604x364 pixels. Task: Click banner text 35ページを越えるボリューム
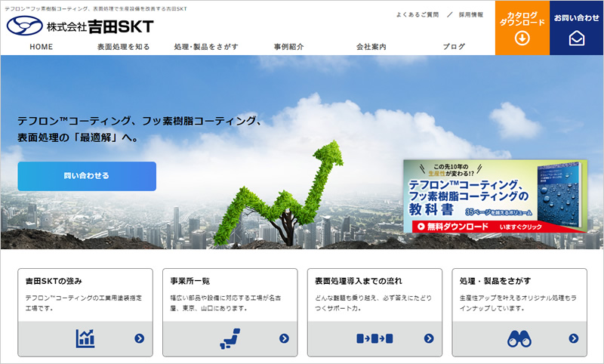tap(498, 212)
